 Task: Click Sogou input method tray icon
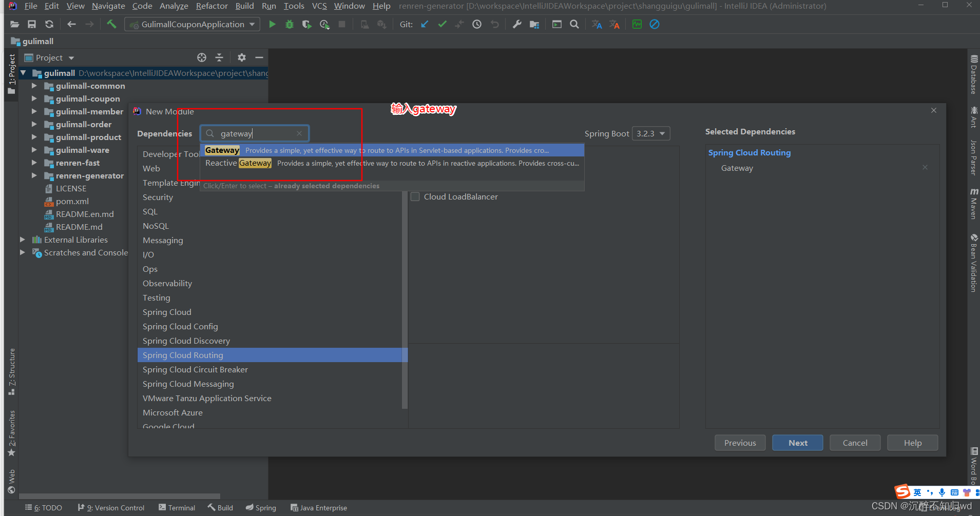902,491
